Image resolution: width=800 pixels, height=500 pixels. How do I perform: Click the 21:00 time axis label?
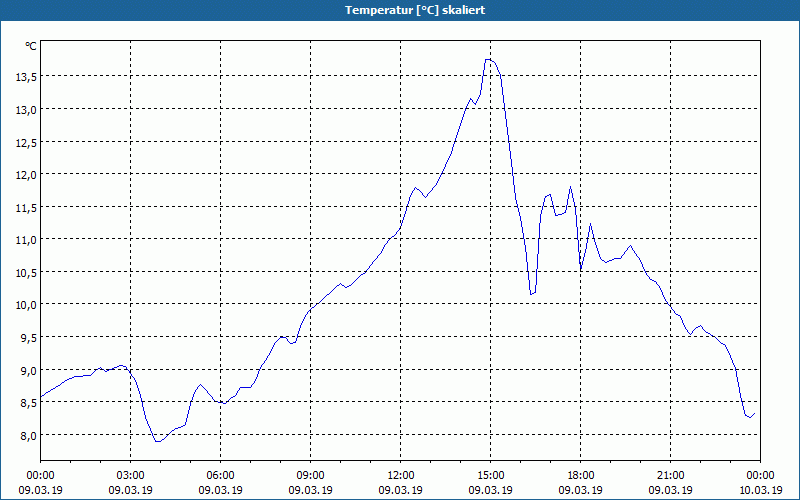click(x=670, y=476)
